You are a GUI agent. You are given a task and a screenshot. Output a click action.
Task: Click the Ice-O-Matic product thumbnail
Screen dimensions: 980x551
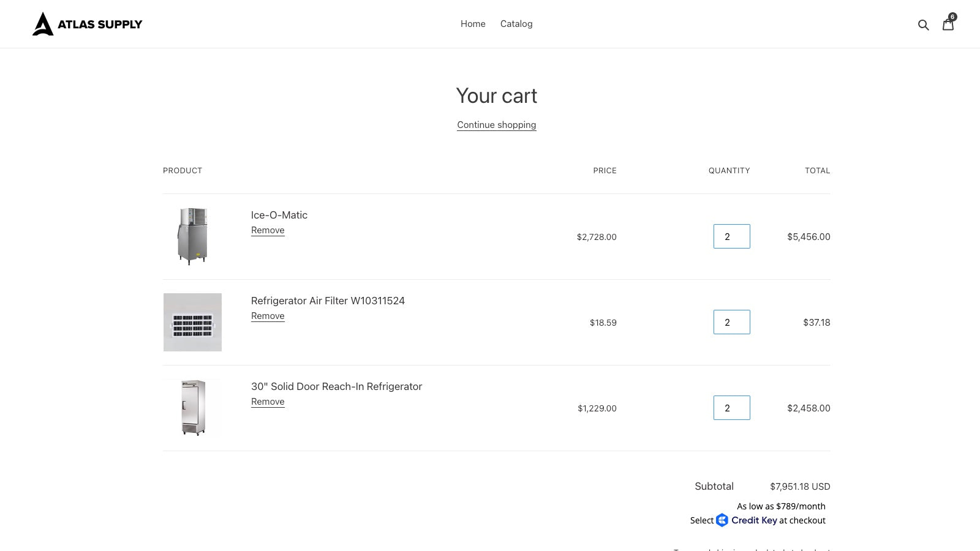coord(192,236)
